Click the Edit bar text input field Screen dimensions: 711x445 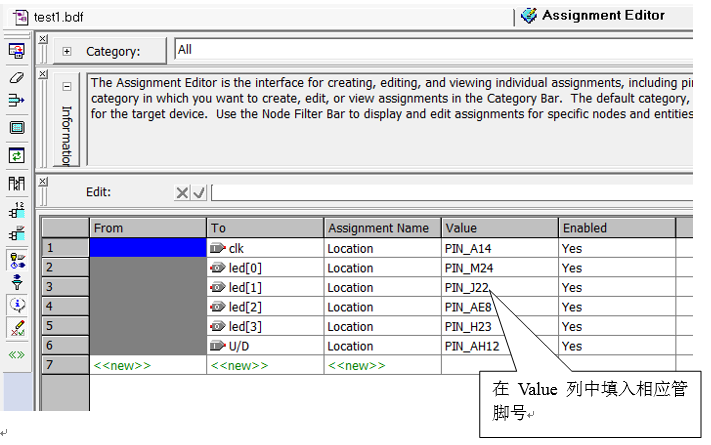[450, 192]
